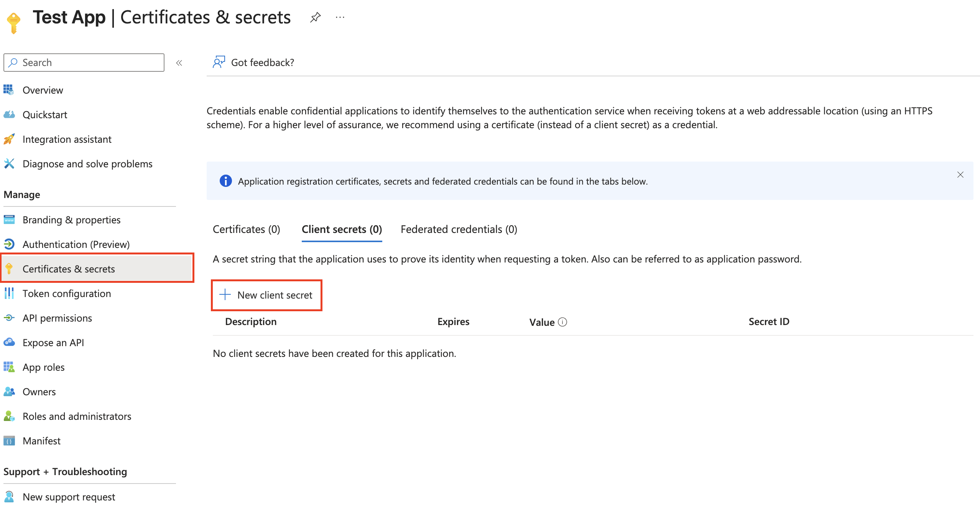Open New support request

[x=69, y=497]
